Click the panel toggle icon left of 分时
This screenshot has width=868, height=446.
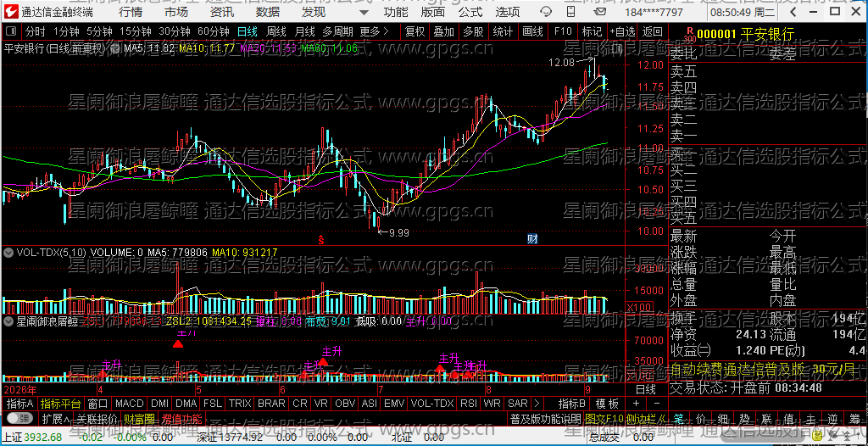12,31
